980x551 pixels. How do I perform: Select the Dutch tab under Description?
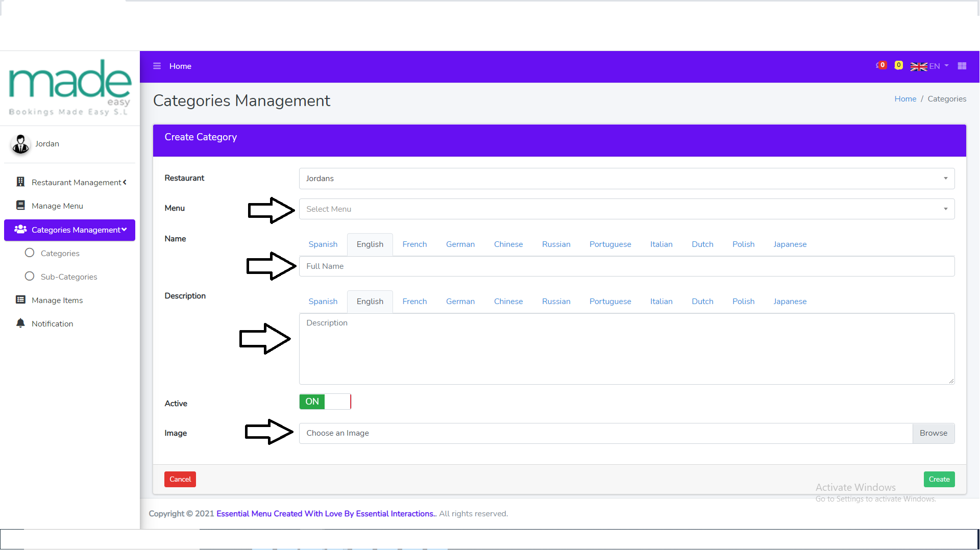703,302
